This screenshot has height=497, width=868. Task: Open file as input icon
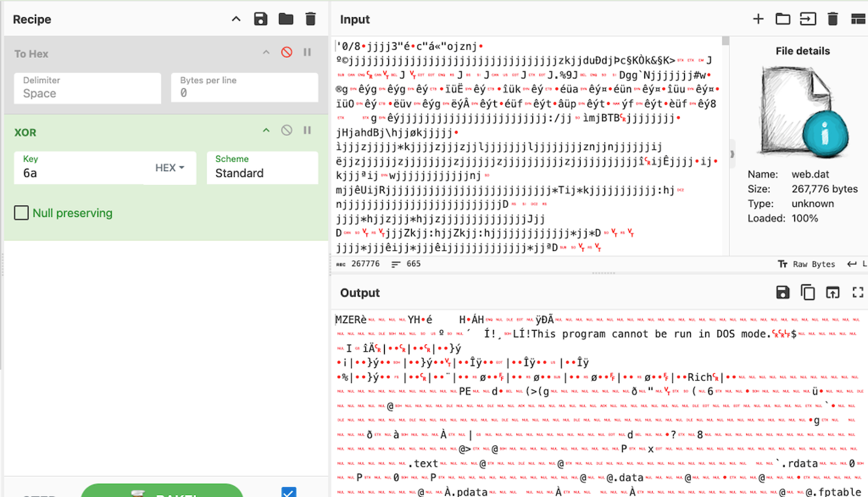808,19
